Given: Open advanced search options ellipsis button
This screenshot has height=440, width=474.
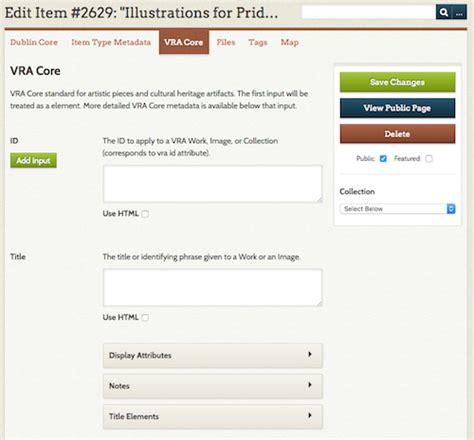Looking at the screenshot, I should [459, 12].
